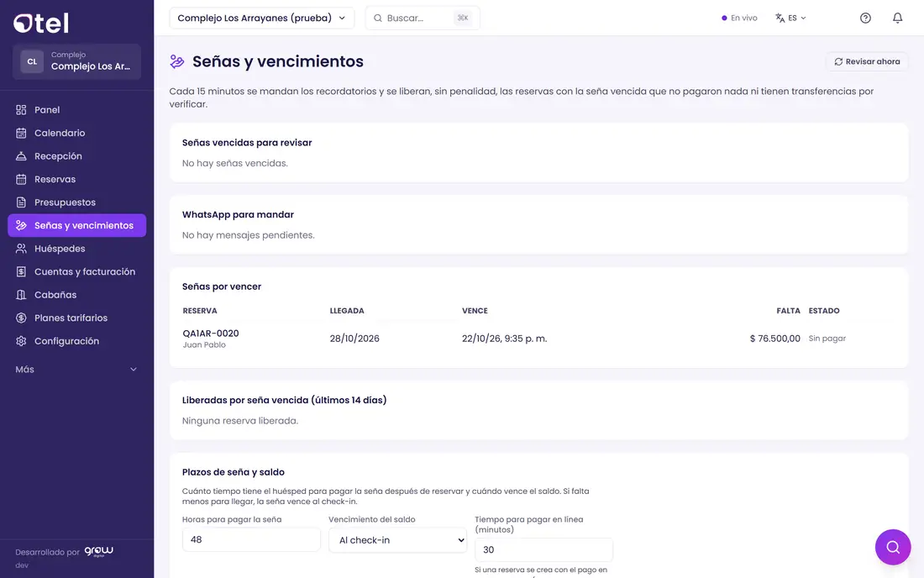The image size is (924, 578).
Task: Click the Presupuestos document icon
Action: click(21, 202)
